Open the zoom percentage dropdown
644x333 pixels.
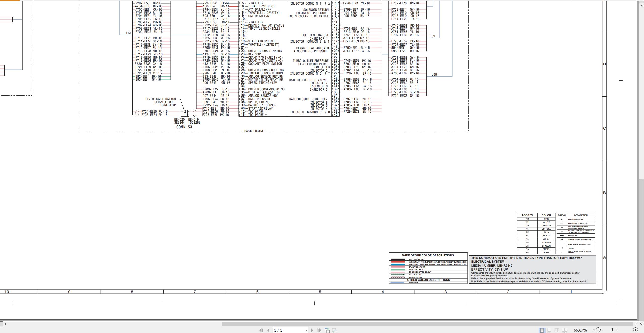click(x=594, y=330)
